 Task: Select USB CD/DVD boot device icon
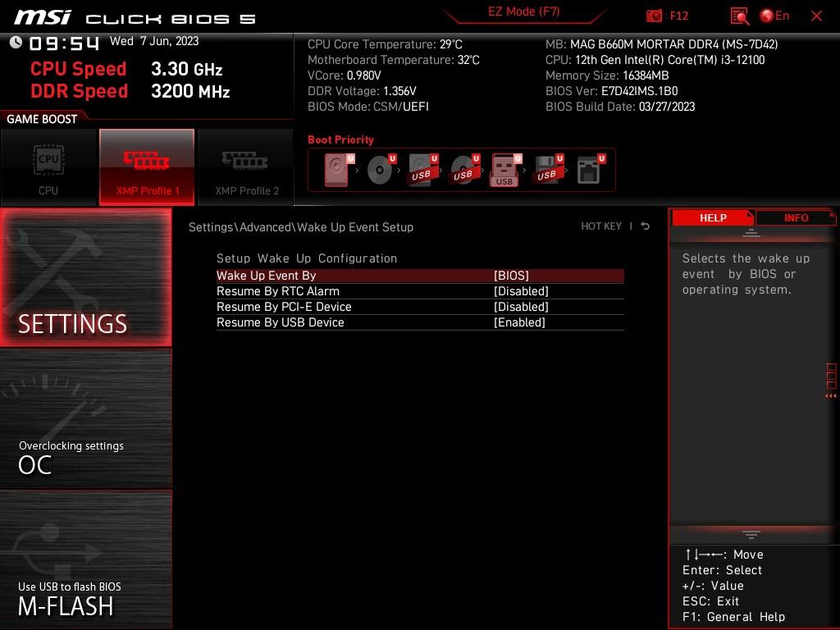coord(465,170)
